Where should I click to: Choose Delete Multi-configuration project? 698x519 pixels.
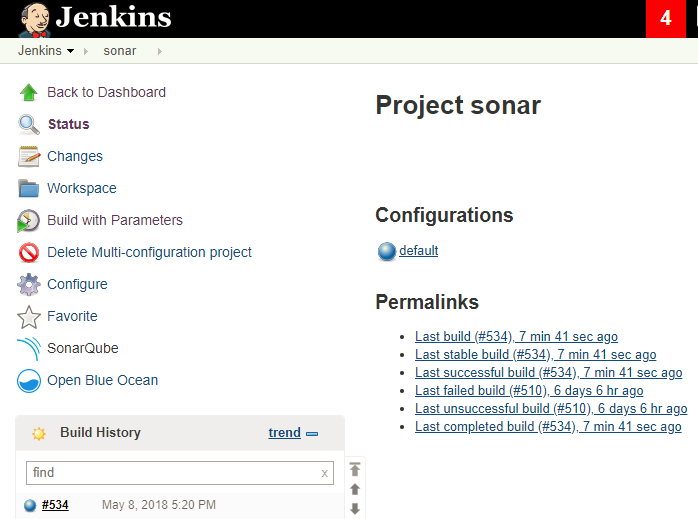tap(149, 252)
